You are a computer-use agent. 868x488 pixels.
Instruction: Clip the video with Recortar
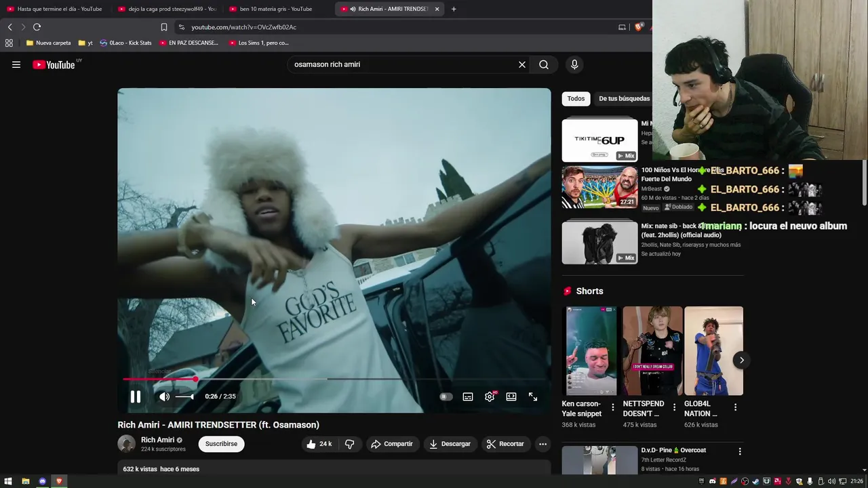(506, 444)
